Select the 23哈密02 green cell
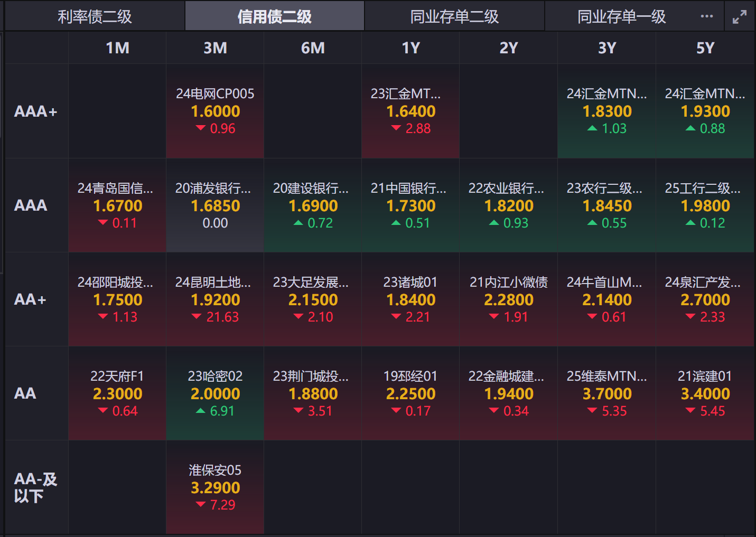The height and width of the screenshot is (537, 756). point(215,393)
